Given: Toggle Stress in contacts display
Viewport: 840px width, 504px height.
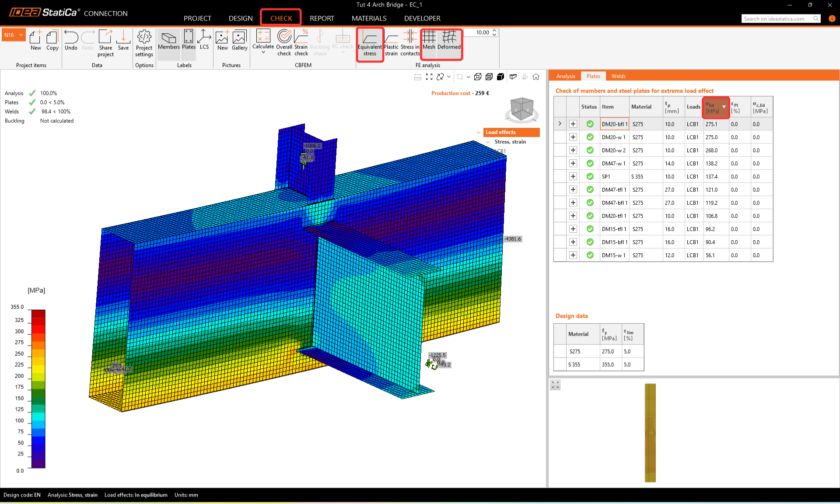Looking at the screenshot, I should (410, 44).
